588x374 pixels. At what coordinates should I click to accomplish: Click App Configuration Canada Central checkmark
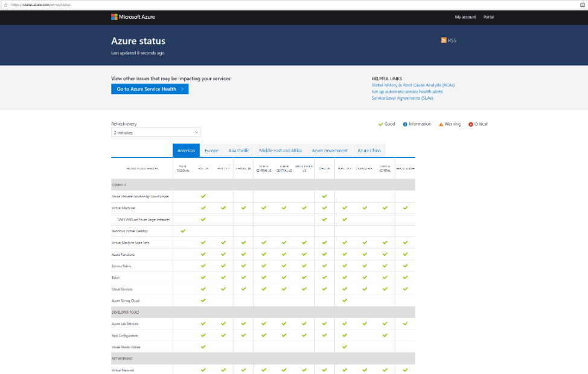pos(385,335)
